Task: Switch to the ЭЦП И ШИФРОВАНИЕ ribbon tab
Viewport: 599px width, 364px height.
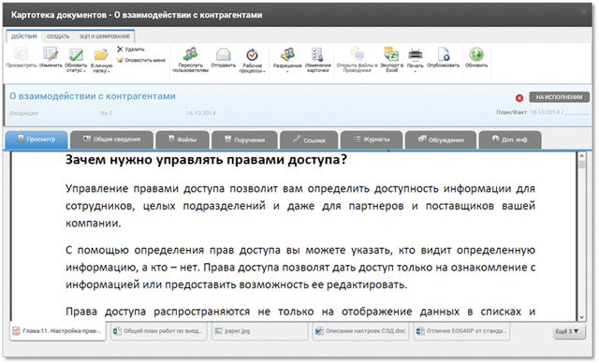Action: (x=104, y=36)
